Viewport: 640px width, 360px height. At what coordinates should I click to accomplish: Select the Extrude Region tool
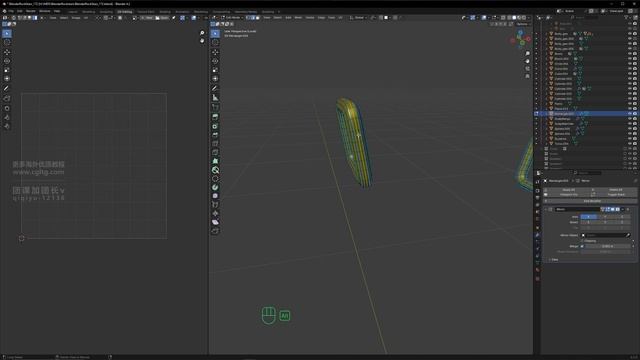[x=215, y=117]
